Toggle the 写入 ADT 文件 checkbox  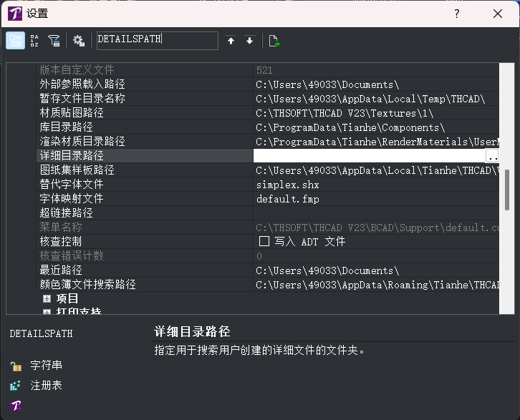click(264, 241)
